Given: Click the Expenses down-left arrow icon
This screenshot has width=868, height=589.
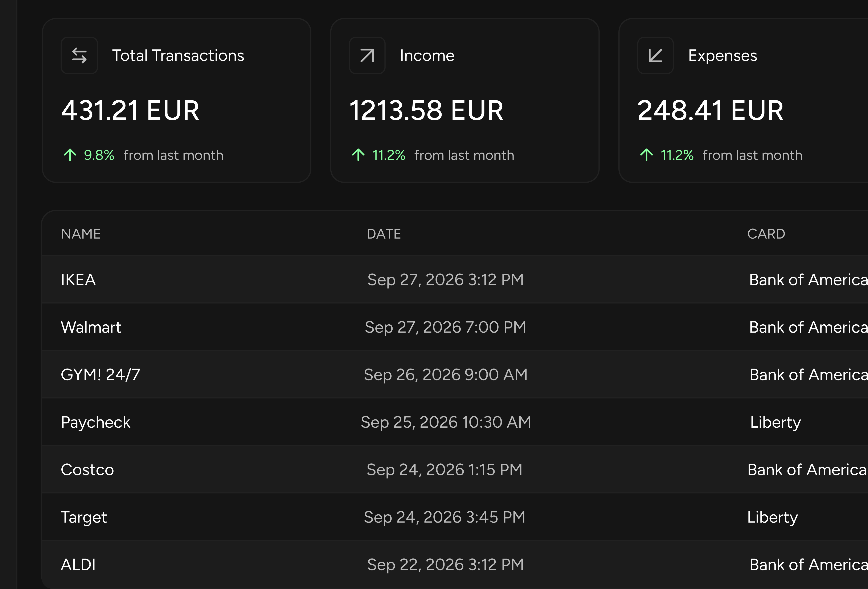Looking at the screenshot, I should pos(655,55).
